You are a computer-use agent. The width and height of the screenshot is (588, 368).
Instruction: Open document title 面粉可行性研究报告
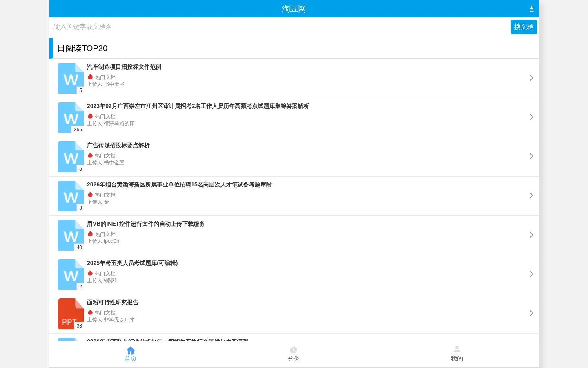pyautogui.click(x=113, y=302)
